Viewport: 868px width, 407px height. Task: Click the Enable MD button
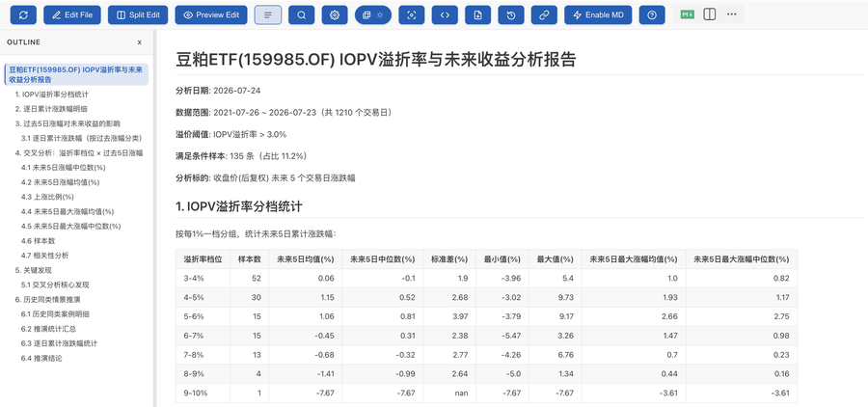click(x=598, y=15)
